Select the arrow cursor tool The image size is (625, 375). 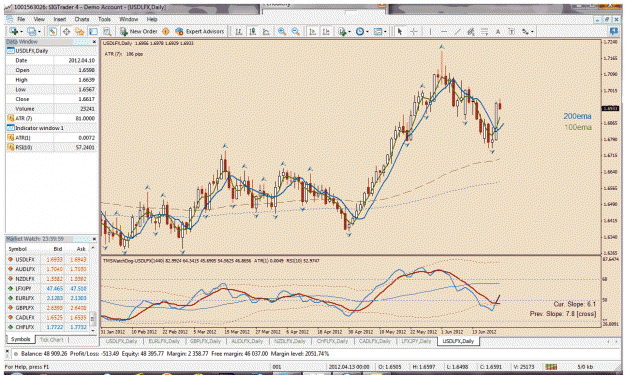pyautogui.click(x=400, y=31)
